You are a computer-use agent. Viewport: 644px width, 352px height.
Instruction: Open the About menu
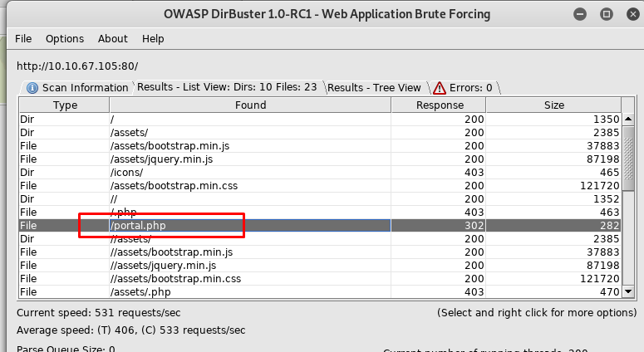tap(112, 38)
